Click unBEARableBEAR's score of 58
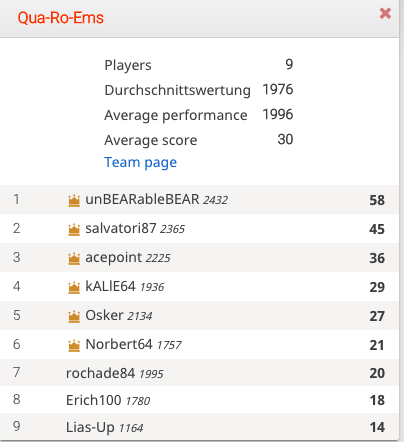Viewport: 404px width, 442px height. 377,200
